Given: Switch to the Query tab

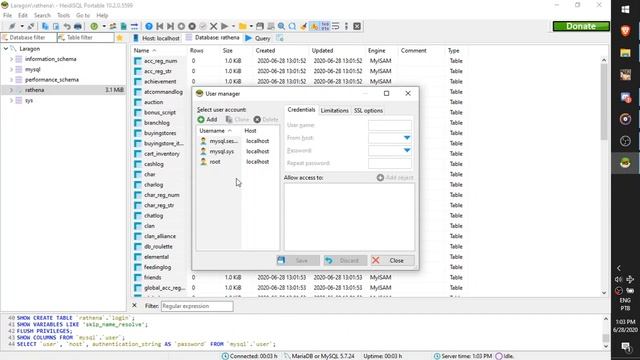Looking at the screenshot, I should tap(258, 38).
